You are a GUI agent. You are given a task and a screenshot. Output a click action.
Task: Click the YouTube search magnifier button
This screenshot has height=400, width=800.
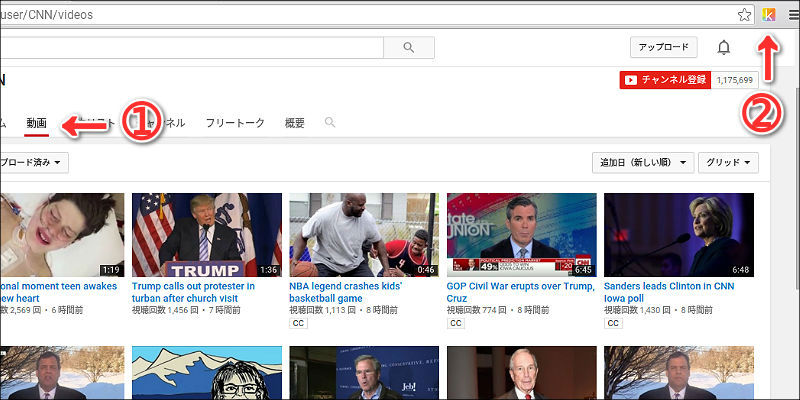pos(409,47)
